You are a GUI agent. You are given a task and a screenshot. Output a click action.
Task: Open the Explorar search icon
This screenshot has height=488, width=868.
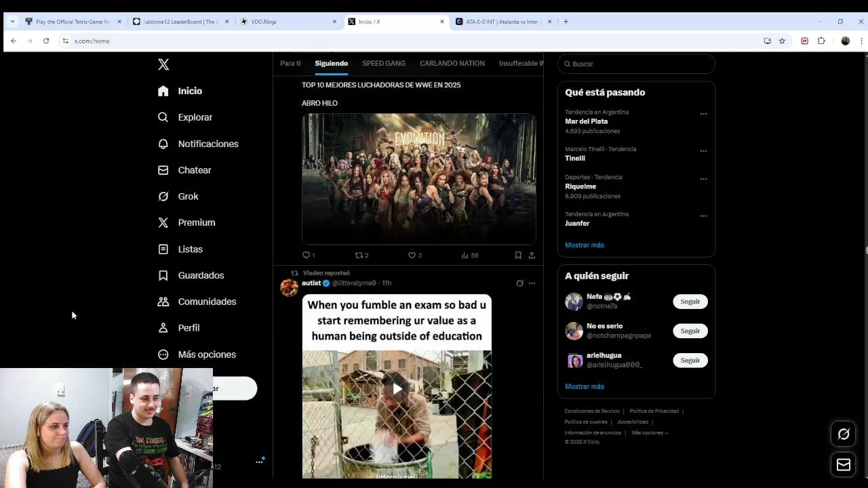point(163,117)
